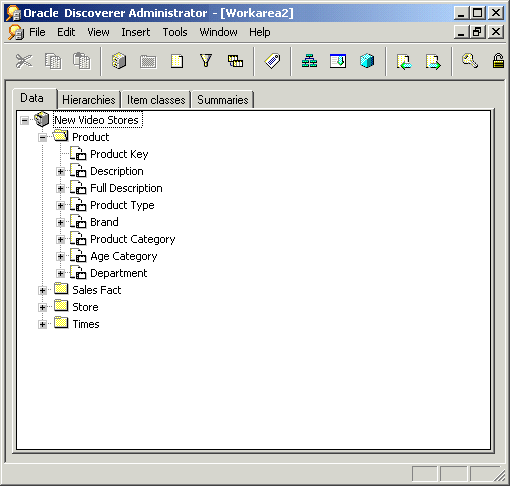
Task: Click the New Hierarchy toolbar icon
Action: tap(309, 61)
